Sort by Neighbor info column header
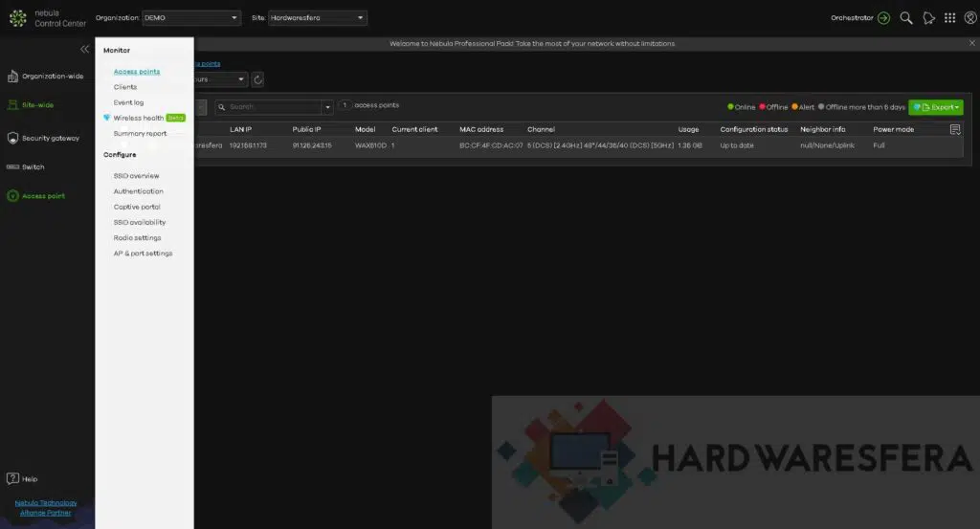The width and height of the screenshot is (980, 529). pyautogui.click(x=822, y=129)
